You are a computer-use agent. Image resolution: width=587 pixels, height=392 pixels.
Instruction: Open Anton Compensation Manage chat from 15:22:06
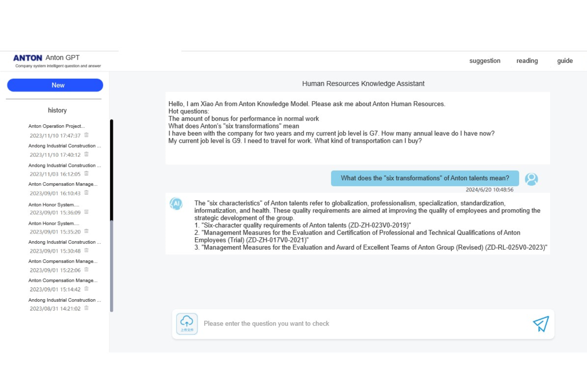(x=63, y=261)
